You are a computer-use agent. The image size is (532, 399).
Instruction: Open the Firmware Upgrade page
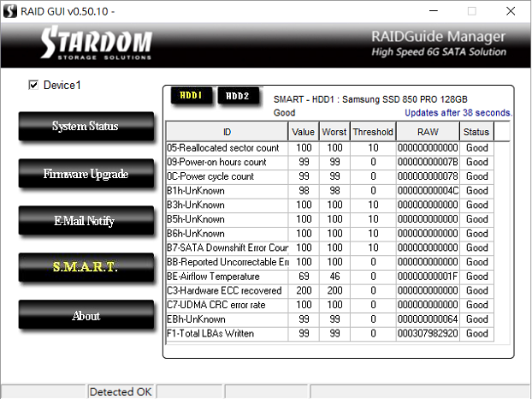coord(86,174)
